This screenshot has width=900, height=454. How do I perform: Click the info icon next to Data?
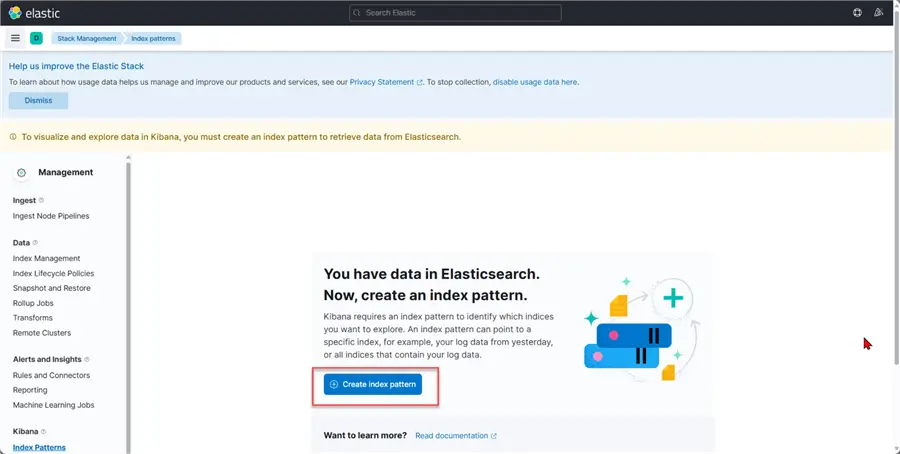pos(35,243)
